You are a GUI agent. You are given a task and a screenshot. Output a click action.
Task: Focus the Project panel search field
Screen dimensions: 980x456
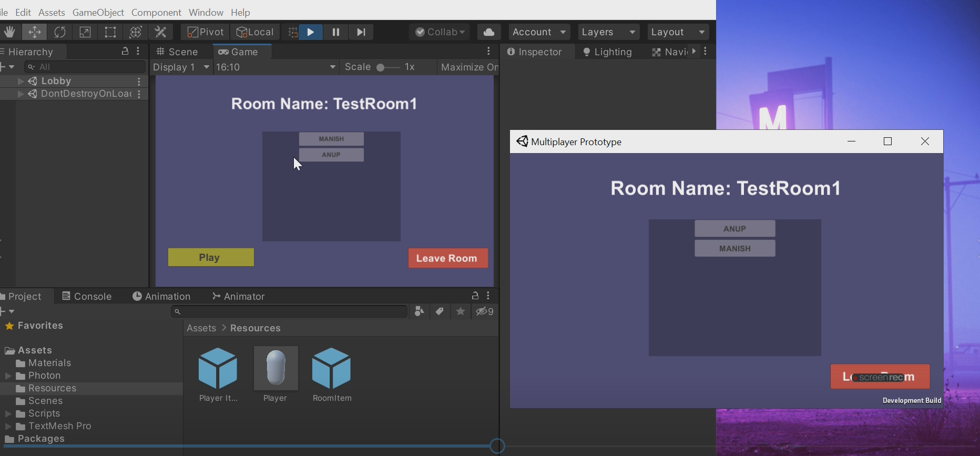290,311
